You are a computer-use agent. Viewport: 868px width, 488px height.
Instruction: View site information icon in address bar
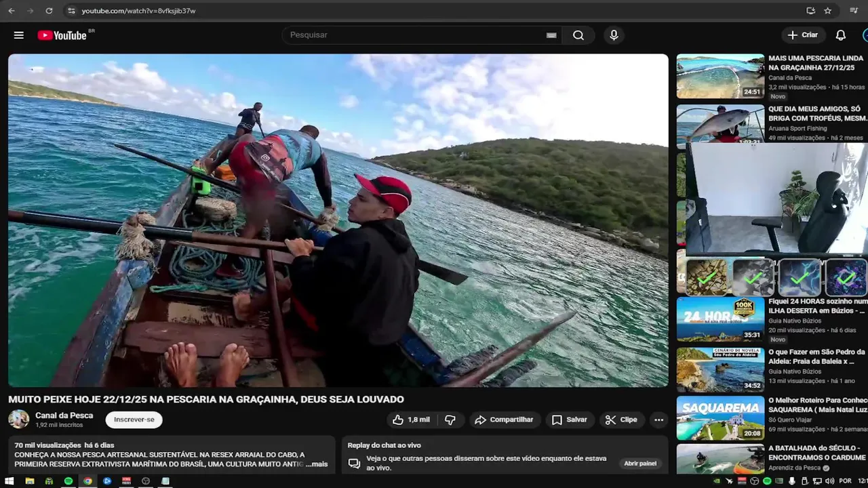coord(72,11)
